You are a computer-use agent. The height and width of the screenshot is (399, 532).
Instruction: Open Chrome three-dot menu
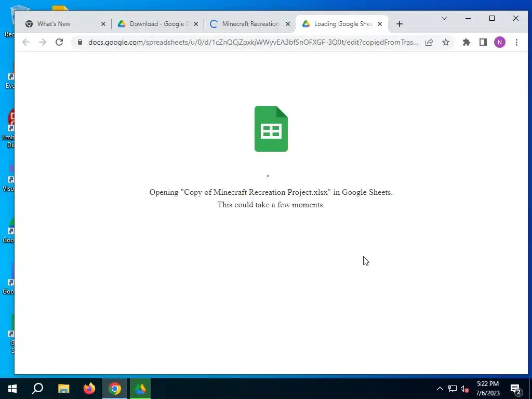pos(517,42)
